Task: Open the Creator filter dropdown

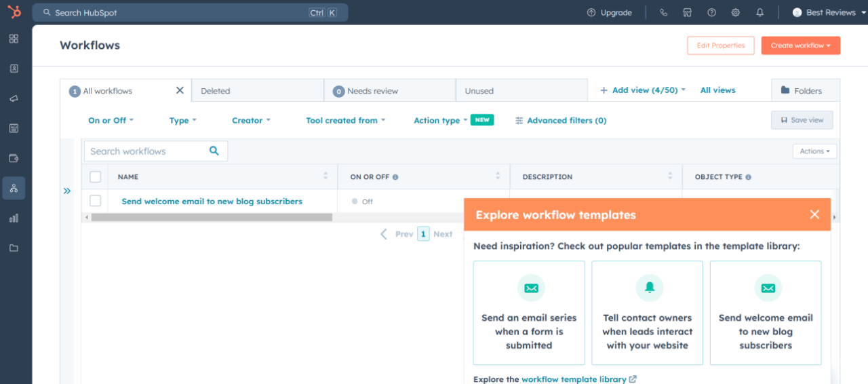Action: tap(251, 120)
